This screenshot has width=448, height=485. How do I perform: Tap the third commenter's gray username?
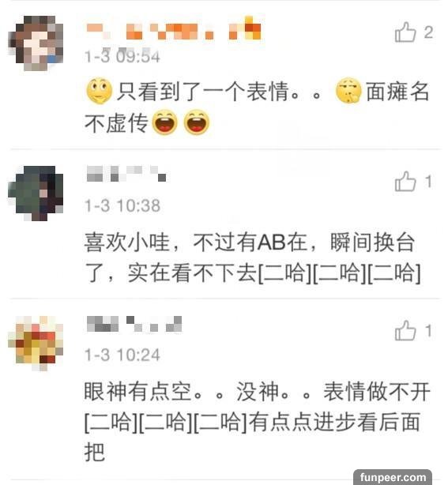[x=134, y=324]
